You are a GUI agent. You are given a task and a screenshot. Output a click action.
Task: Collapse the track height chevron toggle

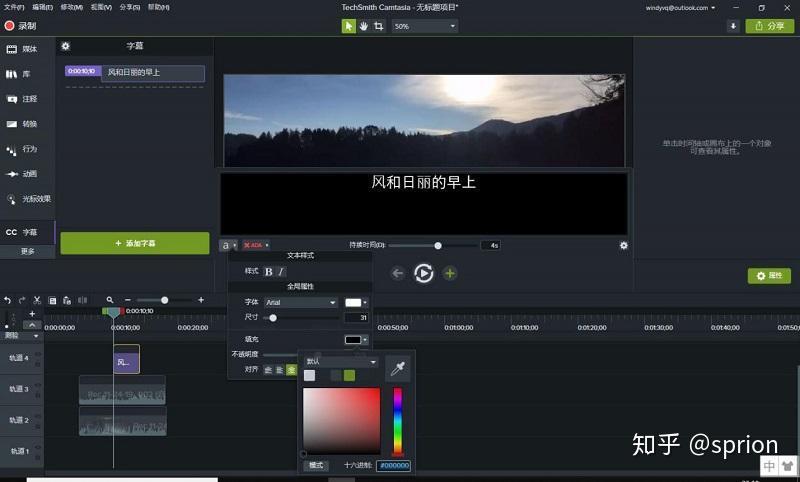pyautogui.click(x=32, y=325)
